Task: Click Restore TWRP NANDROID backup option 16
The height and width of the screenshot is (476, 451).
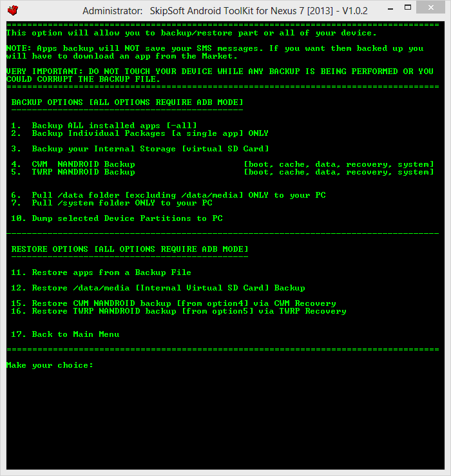Action: coord(179,311)
